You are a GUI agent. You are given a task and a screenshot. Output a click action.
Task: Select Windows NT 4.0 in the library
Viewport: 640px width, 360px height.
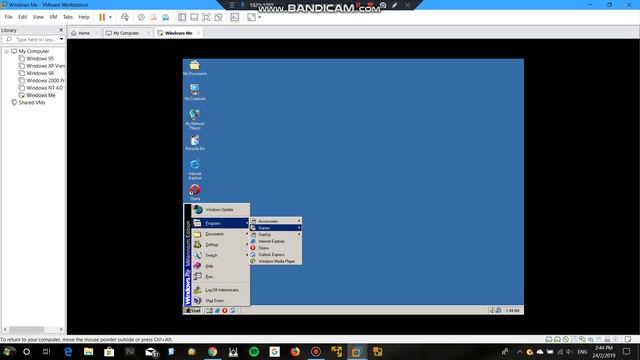click(x=40, y=88)
